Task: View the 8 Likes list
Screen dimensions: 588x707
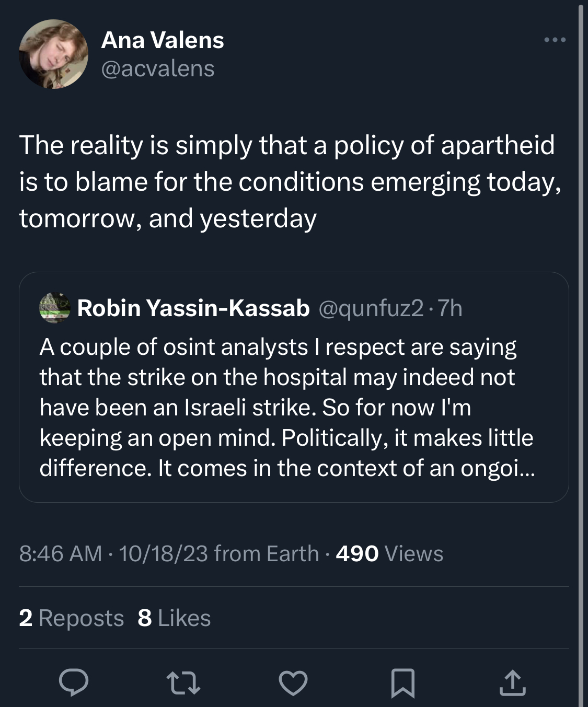Action: click(174, 618)
